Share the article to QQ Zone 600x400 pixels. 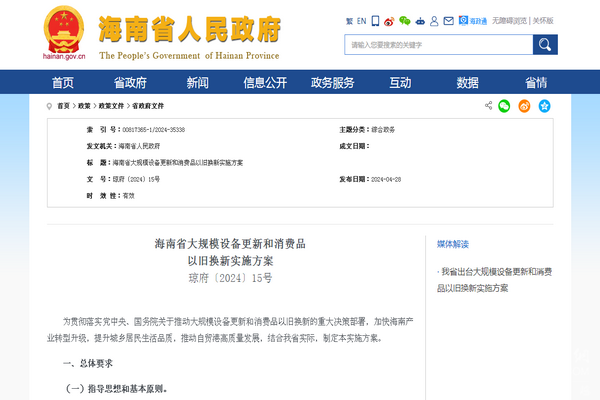point(544,105)
